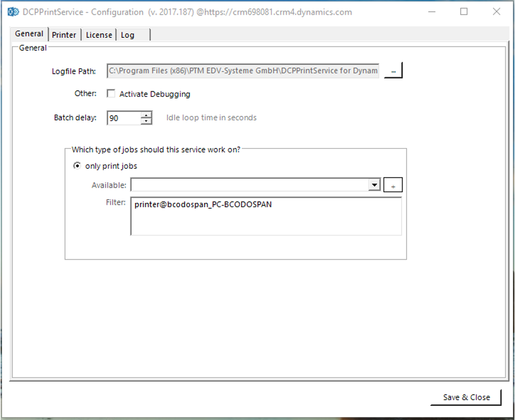Enable the Activate Debugging checkbox
This screenshot has width=515, height=420.
click(111, 94)
